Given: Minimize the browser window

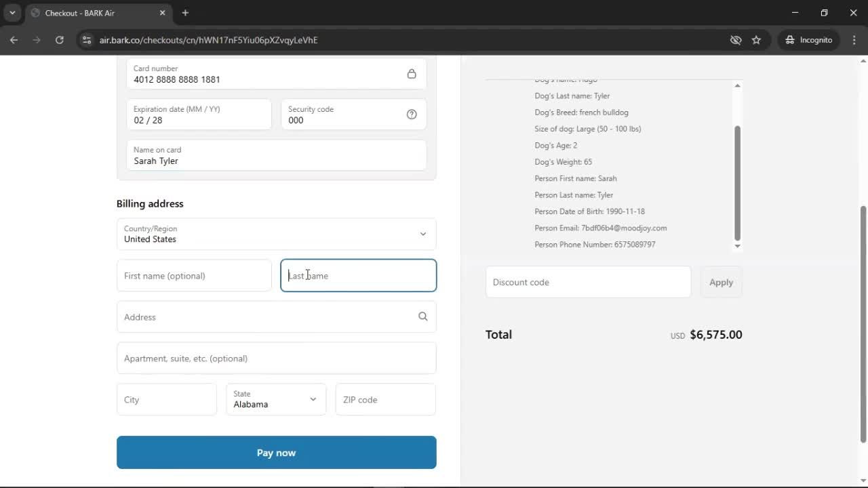Looking at the screenshot, I should tap(795, 13).
